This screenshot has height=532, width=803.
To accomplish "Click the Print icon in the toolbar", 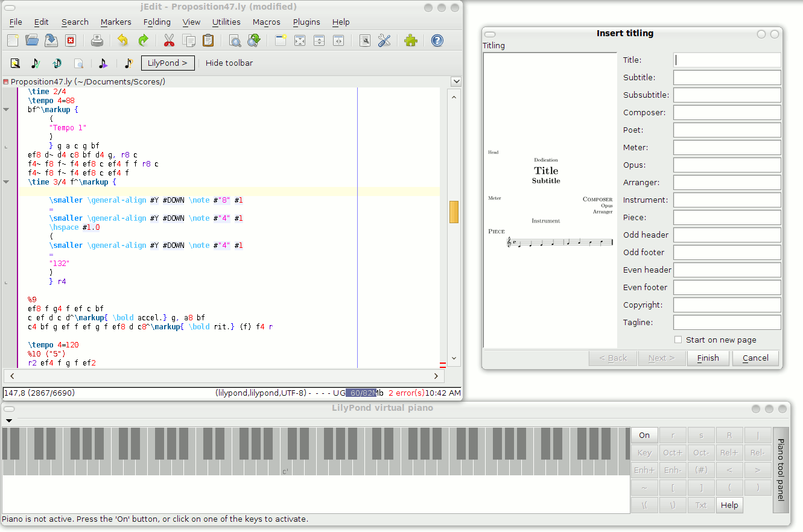I will tap(97, 40).
